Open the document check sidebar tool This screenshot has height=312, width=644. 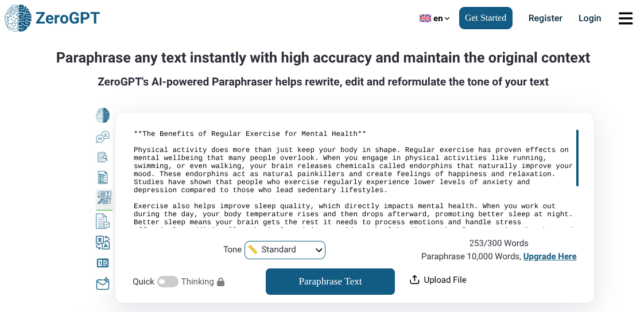coord(103,221)
